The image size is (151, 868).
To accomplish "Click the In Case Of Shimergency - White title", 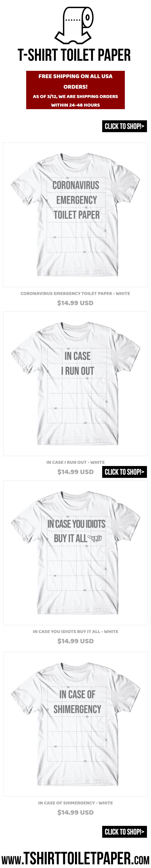I will point(75,803).
